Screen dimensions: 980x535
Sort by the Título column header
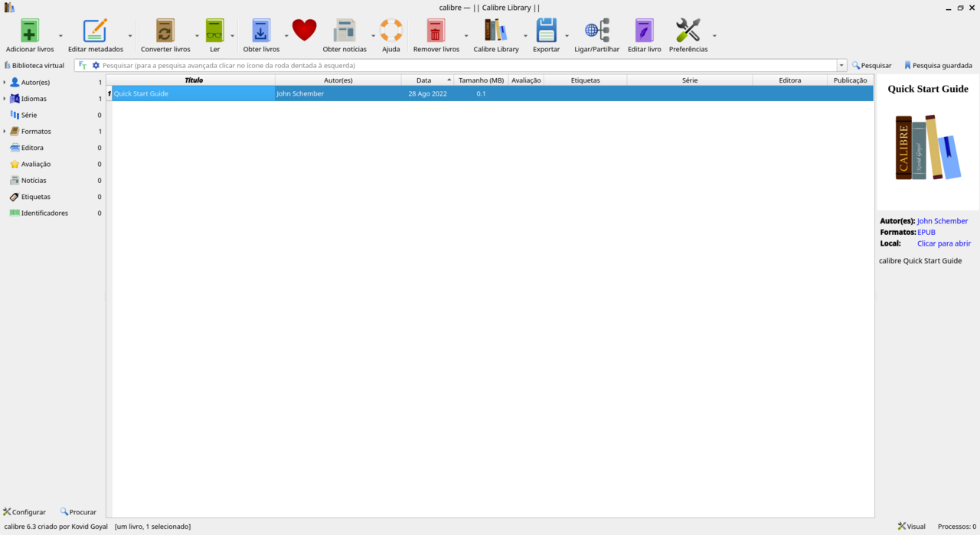[x=194, y=80]
